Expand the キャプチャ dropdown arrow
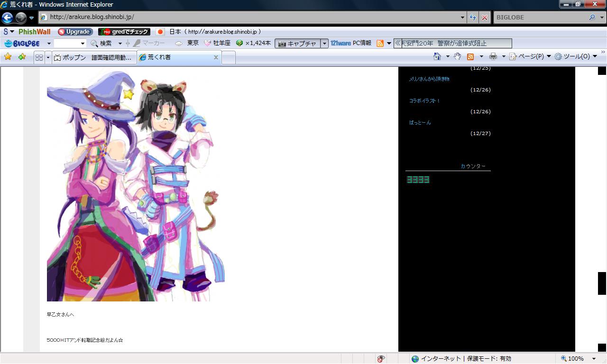 (324, 43)
